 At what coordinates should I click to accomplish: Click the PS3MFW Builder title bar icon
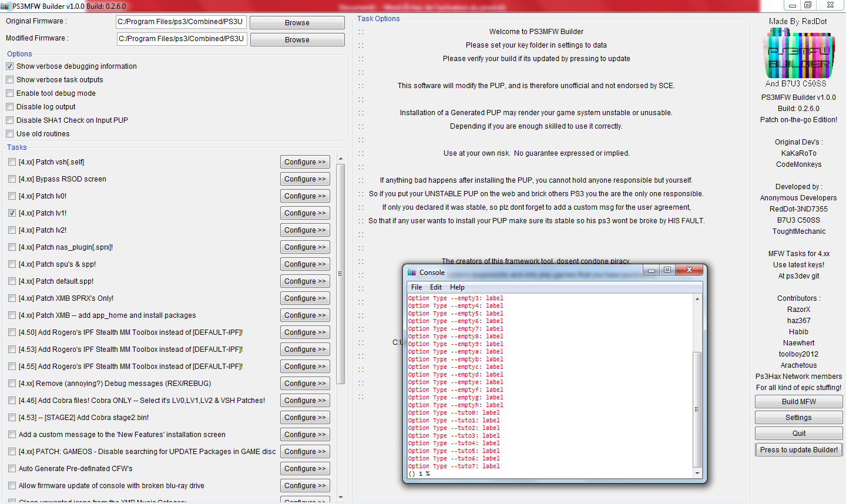(5, 6)
